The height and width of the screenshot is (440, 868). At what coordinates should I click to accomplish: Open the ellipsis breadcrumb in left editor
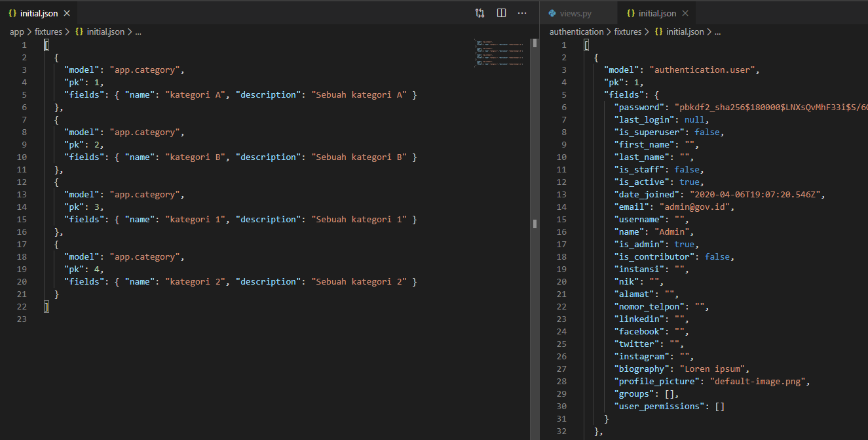click(138, 31)
